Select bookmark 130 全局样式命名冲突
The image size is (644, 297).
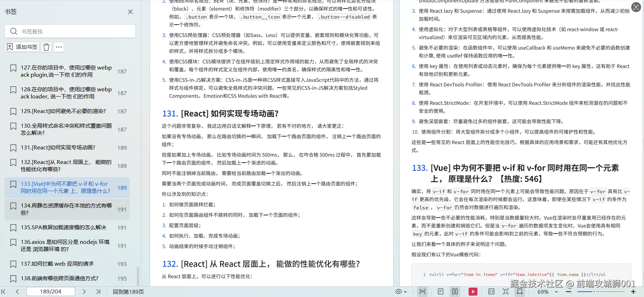pyautogui.click(x=67, y=129)
